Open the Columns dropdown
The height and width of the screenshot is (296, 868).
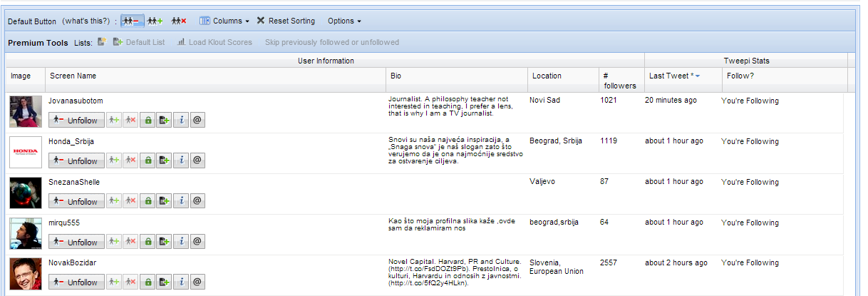(224, 21)
